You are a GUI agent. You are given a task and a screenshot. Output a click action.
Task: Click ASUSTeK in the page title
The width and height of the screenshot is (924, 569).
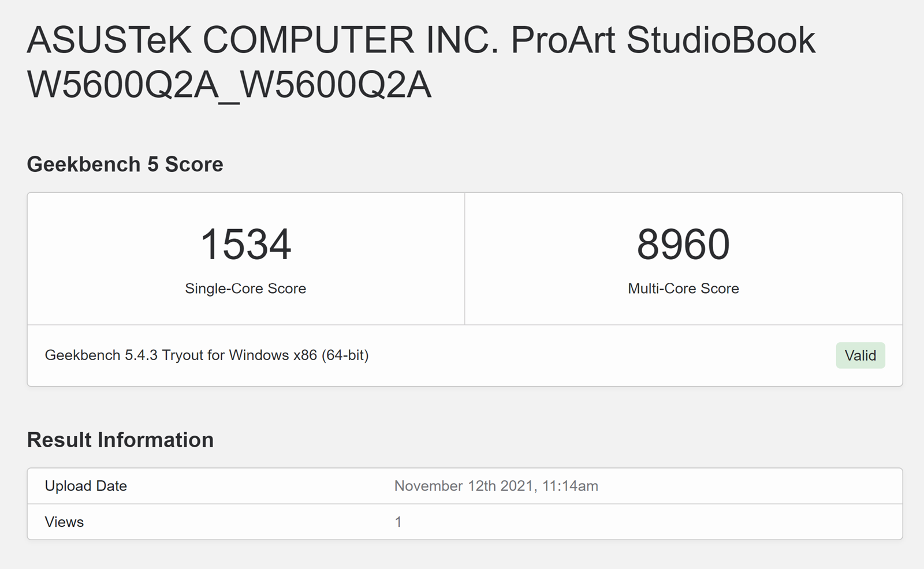pos(109,40)
